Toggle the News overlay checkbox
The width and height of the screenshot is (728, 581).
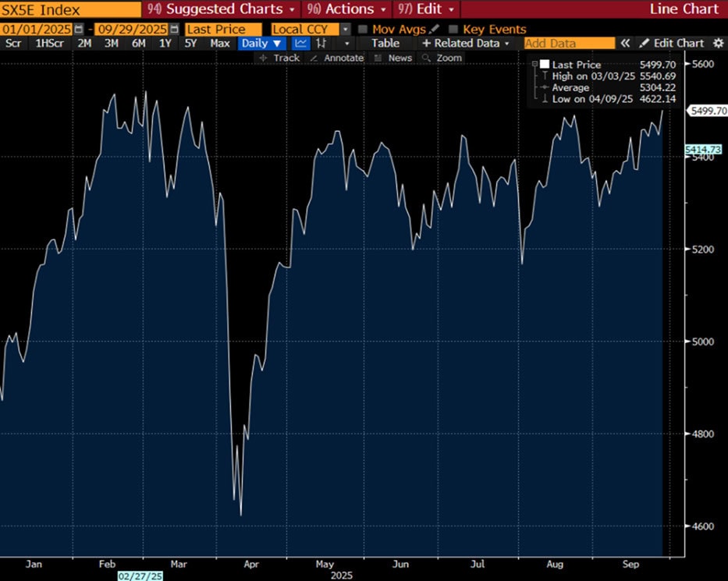(378, 58)
